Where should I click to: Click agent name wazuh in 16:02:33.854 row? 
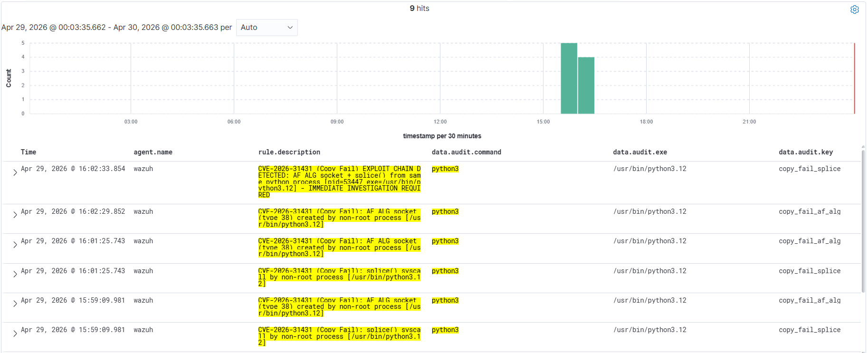(143, 169)
